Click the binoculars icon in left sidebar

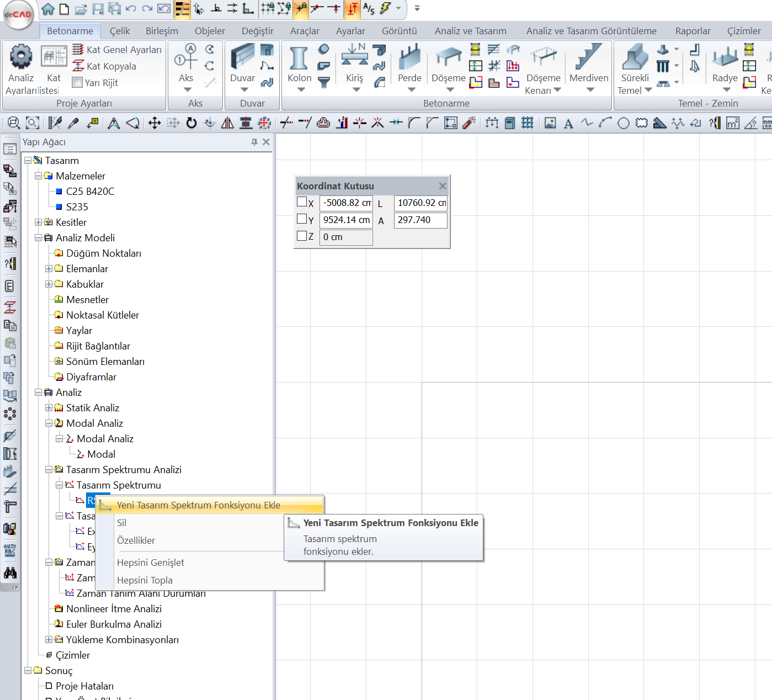click(x=10, y=572)
